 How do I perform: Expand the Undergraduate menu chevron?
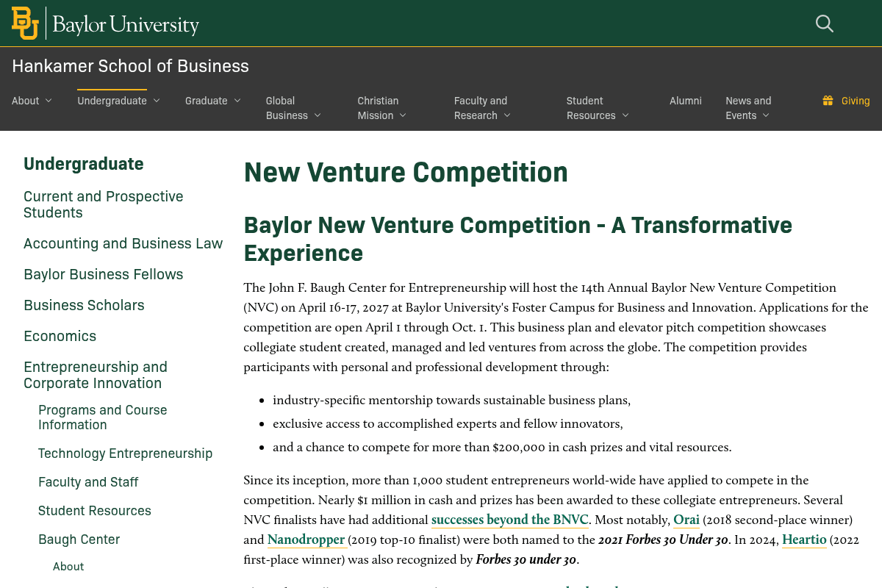coord(157,101)
